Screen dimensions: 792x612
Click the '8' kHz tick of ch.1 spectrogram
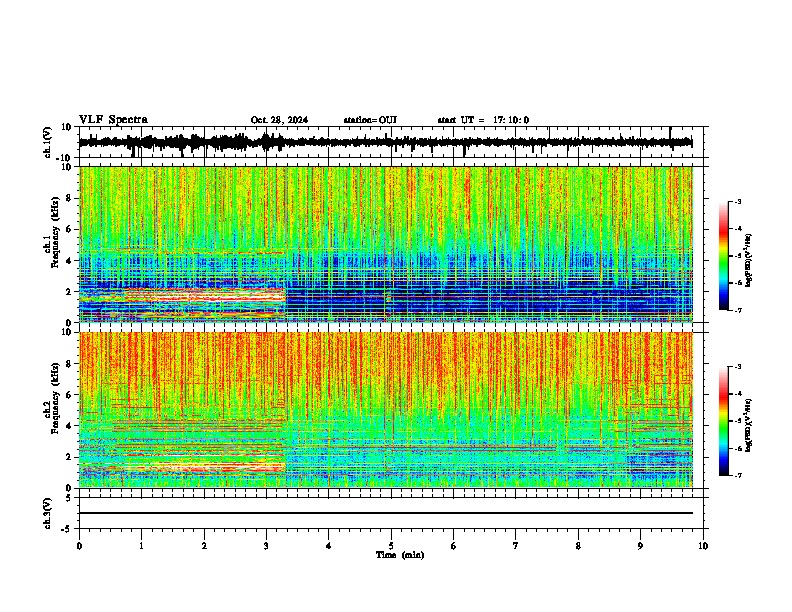69,198
